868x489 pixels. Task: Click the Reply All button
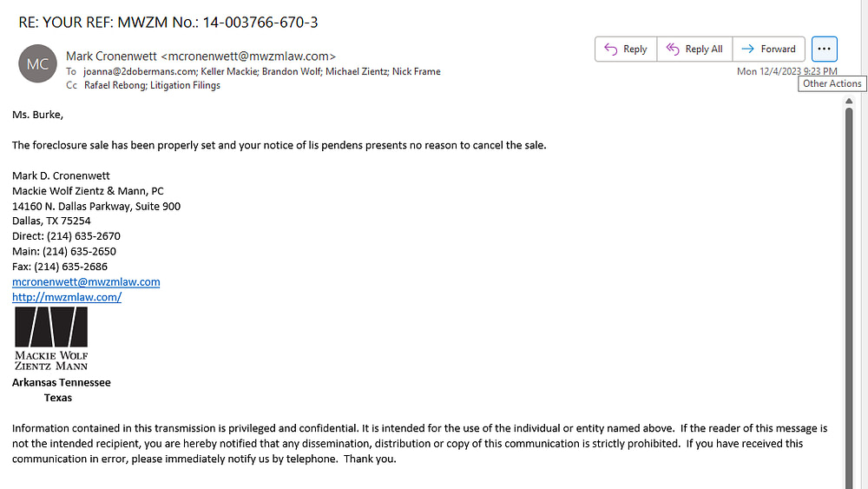coord(694,50)
